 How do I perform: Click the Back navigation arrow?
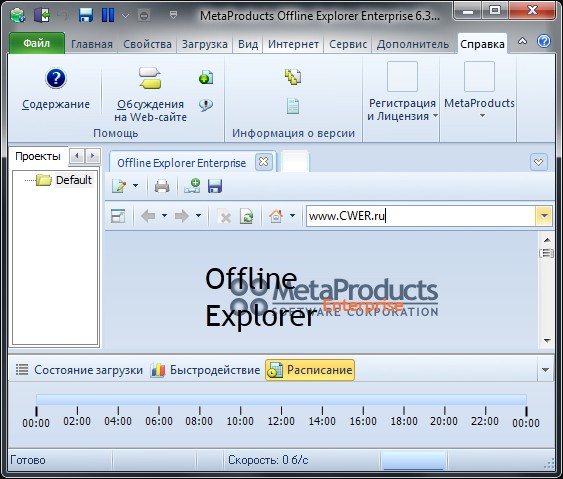click(148, 216)
